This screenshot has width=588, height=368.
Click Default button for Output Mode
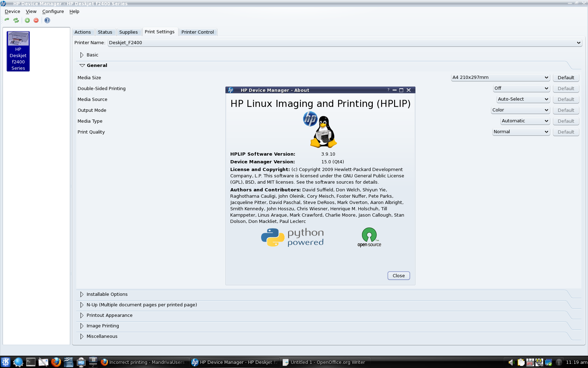(x=566, y=110)
